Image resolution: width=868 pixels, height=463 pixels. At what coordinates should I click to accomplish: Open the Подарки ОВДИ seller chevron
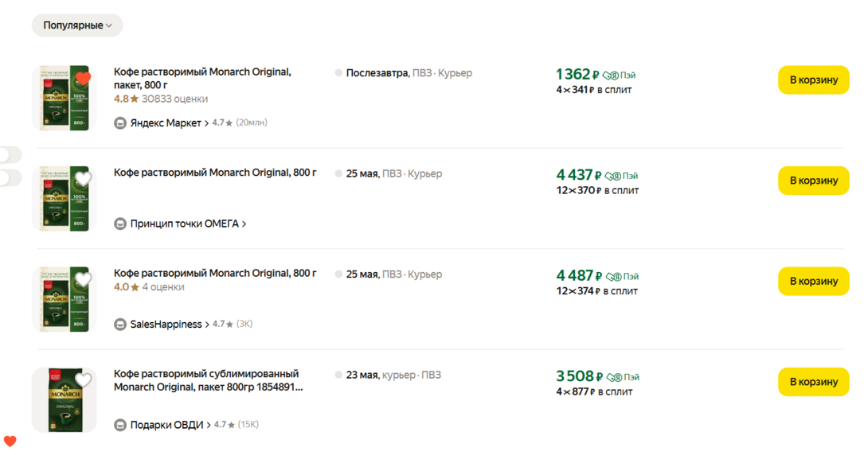pyautogui.click(x=209, y=426)
